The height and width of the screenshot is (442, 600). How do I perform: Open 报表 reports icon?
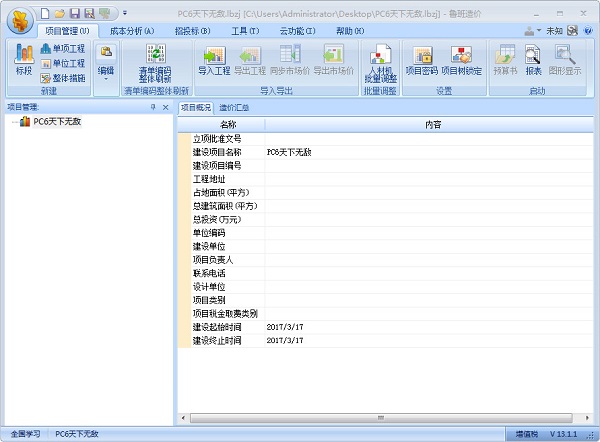[x=533, y=60]
